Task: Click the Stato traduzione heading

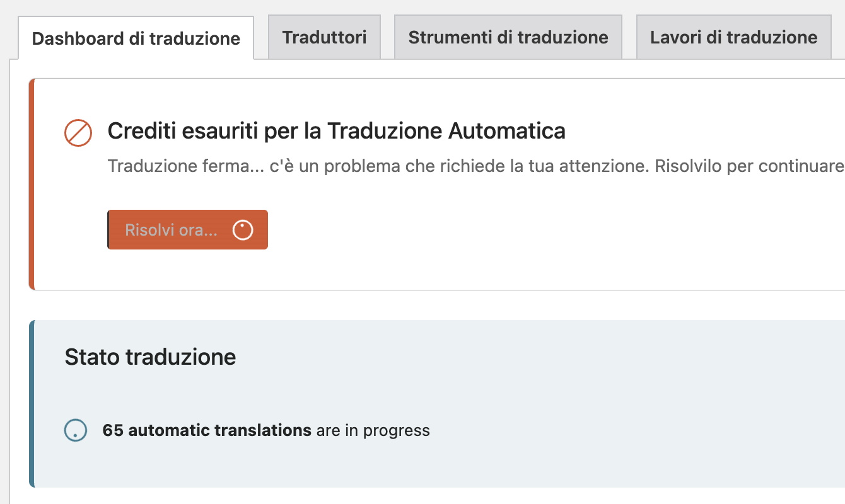Action: 150,357
